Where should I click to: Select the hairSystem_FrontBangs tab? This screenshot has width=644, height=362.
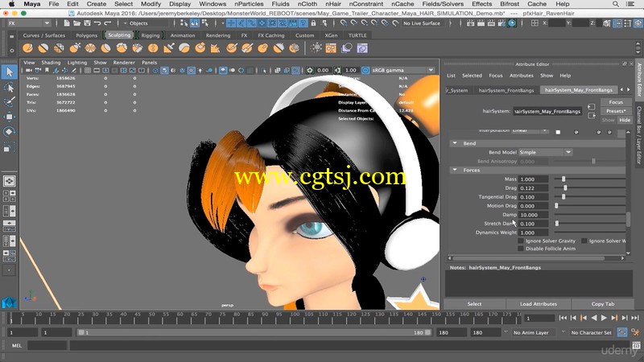[x=506, y=90]
